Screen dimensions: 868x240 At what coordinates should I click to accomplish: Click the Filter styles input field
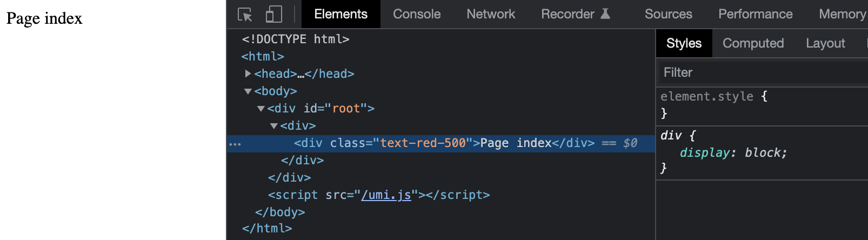coord(762,72)
